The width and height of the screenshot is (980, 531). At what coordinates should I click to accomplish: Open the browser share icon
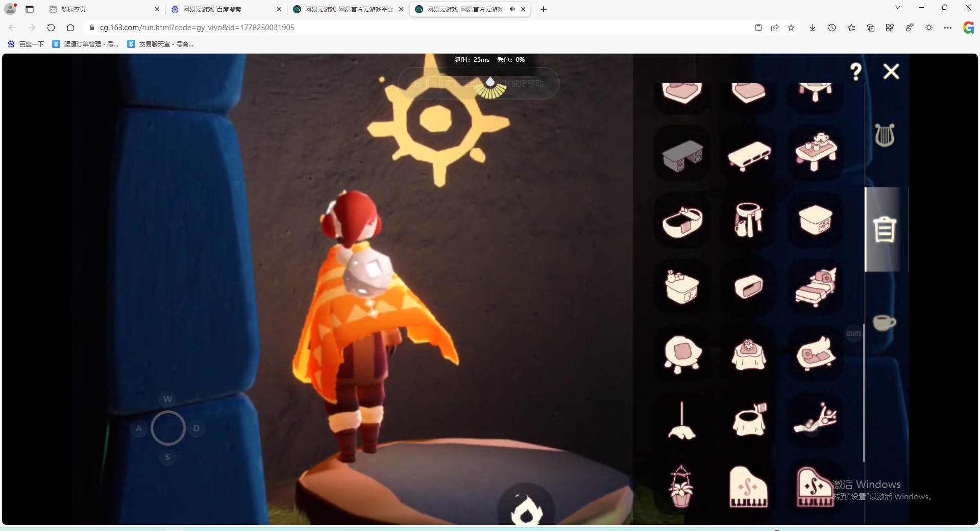point(775,28)
